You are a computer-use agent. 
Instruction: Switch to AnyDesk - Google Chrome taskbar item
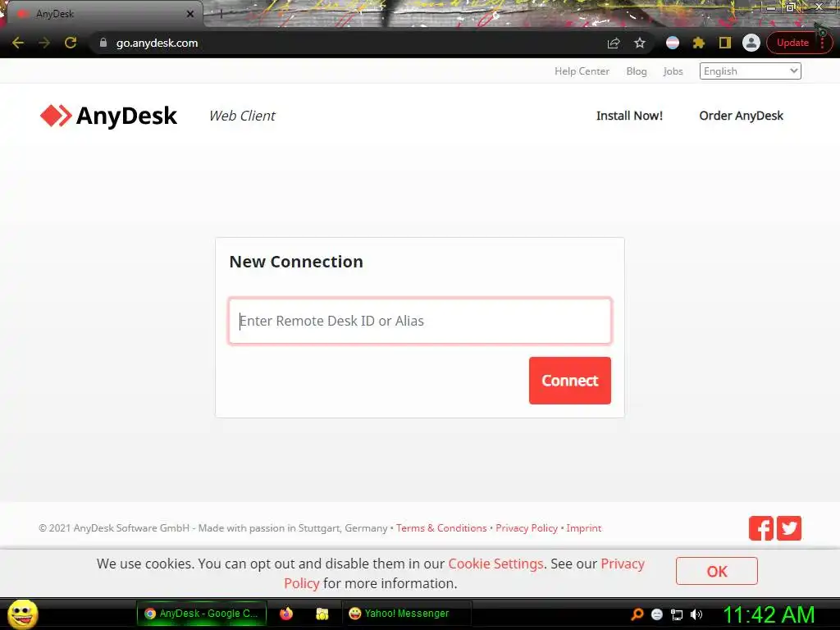coord(202,614)
